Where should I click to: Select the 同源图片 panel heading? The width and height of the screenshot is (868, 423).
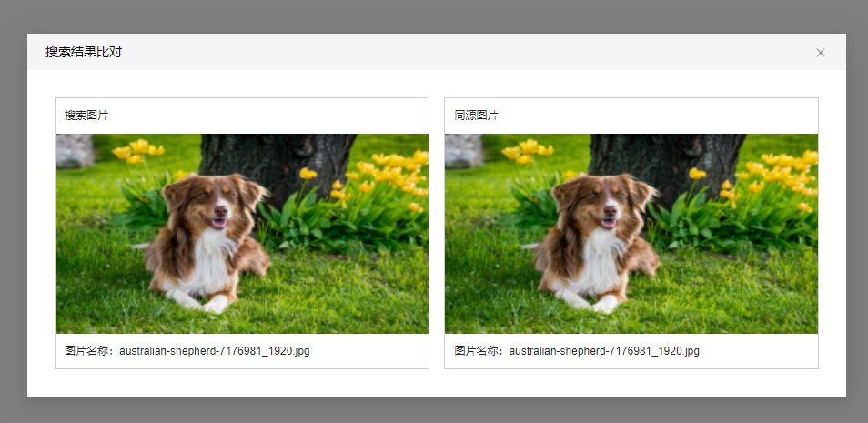477,116
